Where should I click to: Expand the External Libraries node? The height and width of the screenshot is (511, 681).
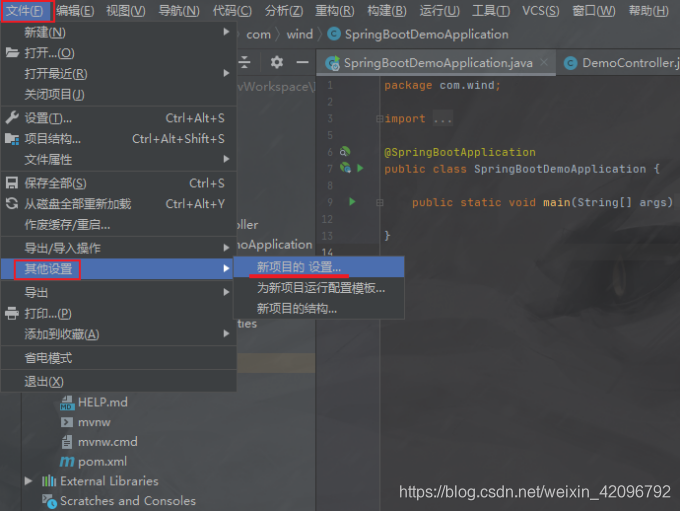point(29,481)
